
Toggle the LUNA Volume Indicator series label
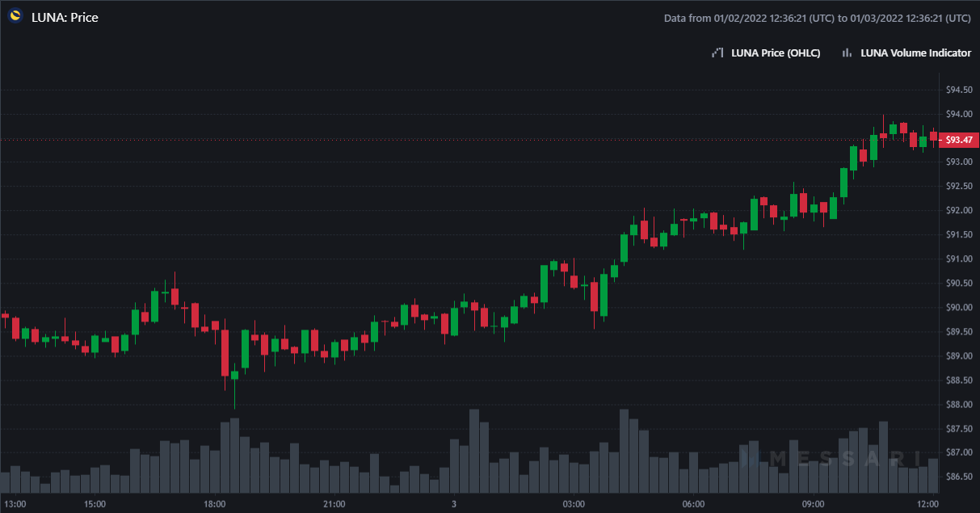coord(915,53)
